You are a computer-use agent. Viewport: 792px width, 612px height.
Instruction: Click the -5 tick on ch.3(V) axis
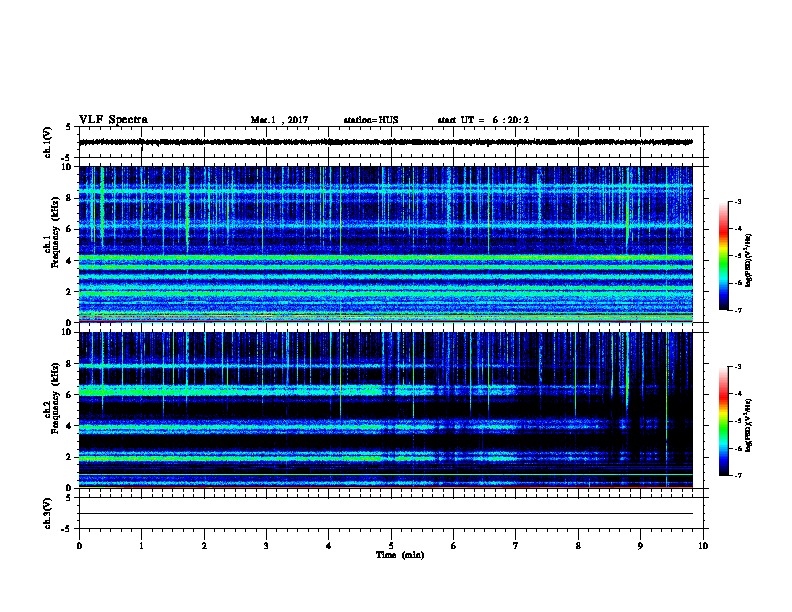point(67,529)
